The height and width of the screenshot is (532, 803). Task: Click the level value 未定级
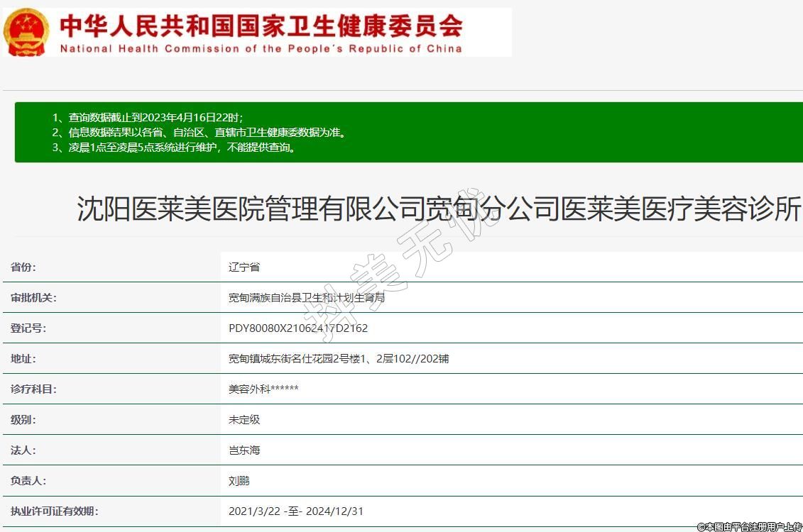click(244, 420)
